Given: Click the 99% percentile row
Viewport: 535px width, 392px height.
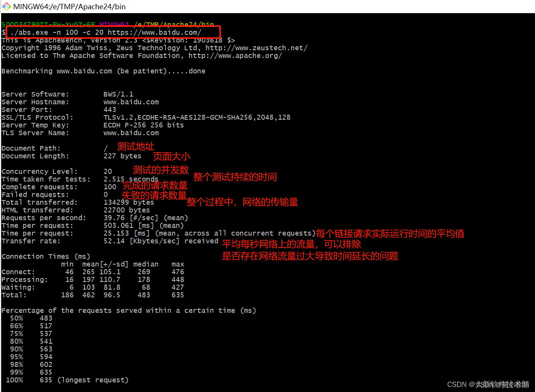Looking at the screenshot, I should click(x=31, y=372).
